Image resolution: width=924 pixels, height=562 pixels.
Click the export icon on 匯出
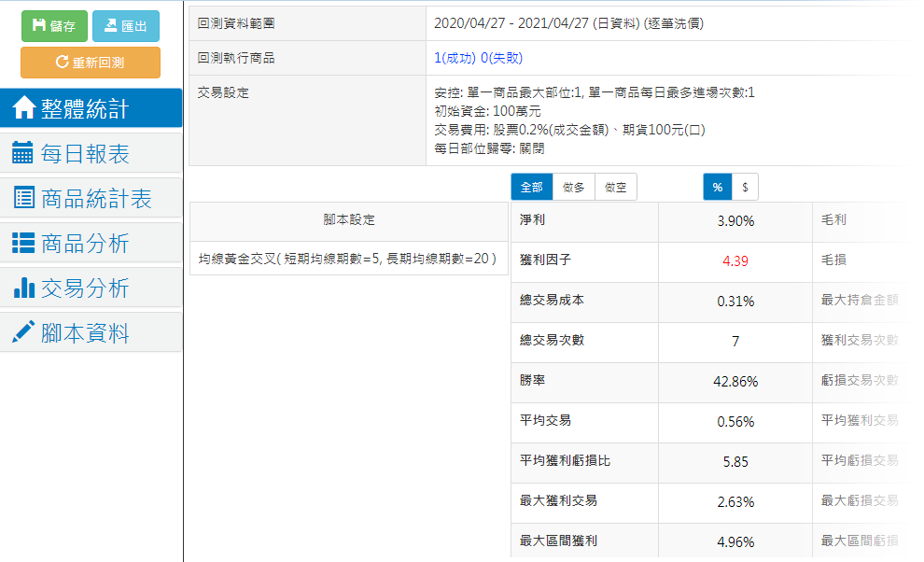(110, 26)
